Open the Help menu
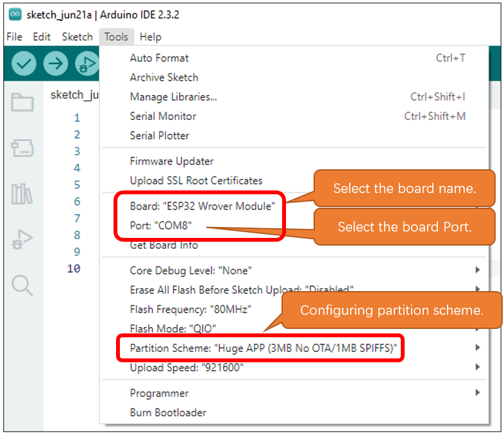The width and height of the screenshot is (504, 436). (x=151, y=37)
